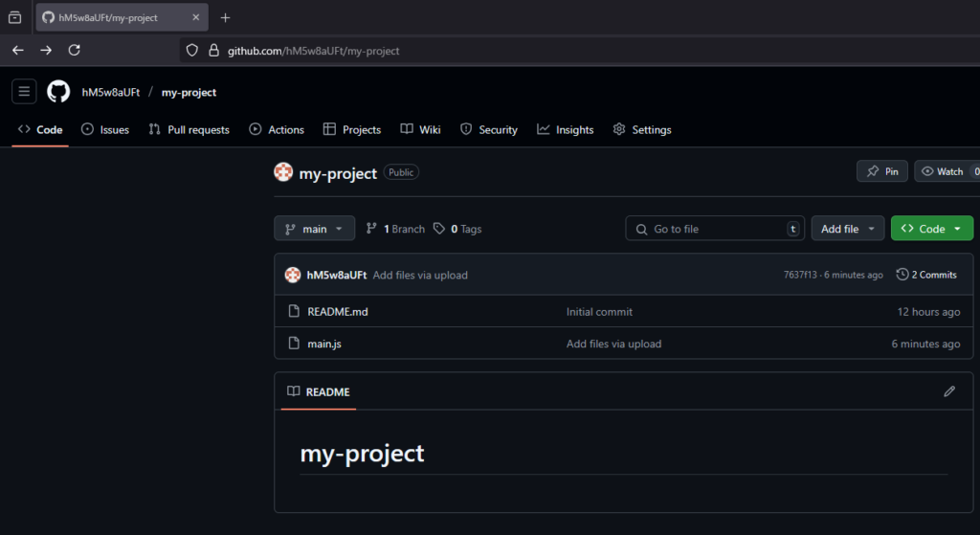View the 2 Commits history
The width and height of the screenshot is (980, 535).
(x=926, y=275)
